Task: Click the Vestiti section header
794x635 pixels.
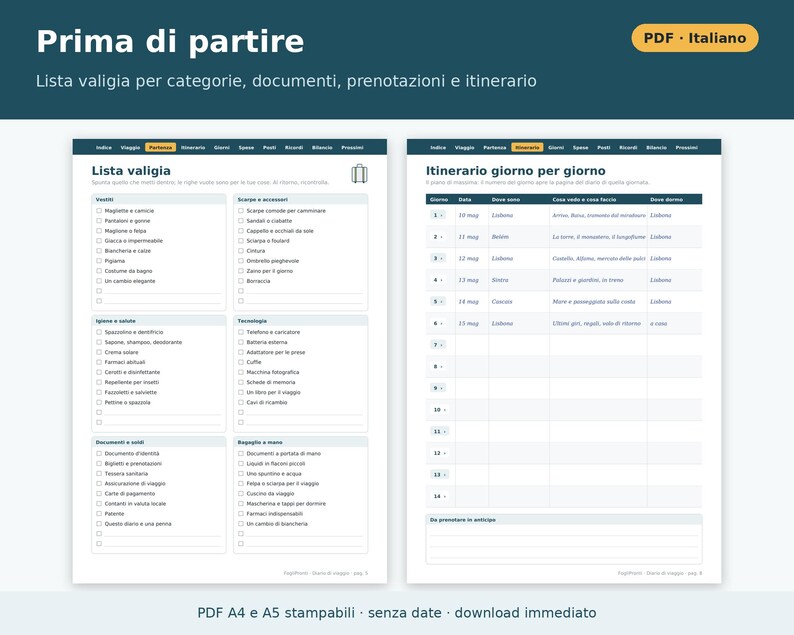Action: pos(158,200)
